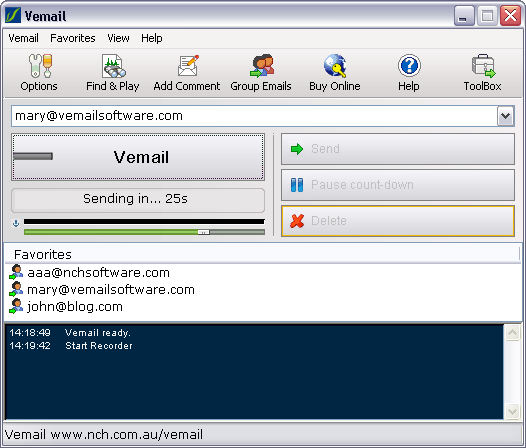
Task: Click the Send button with green arrow
Action: point(398,149)
